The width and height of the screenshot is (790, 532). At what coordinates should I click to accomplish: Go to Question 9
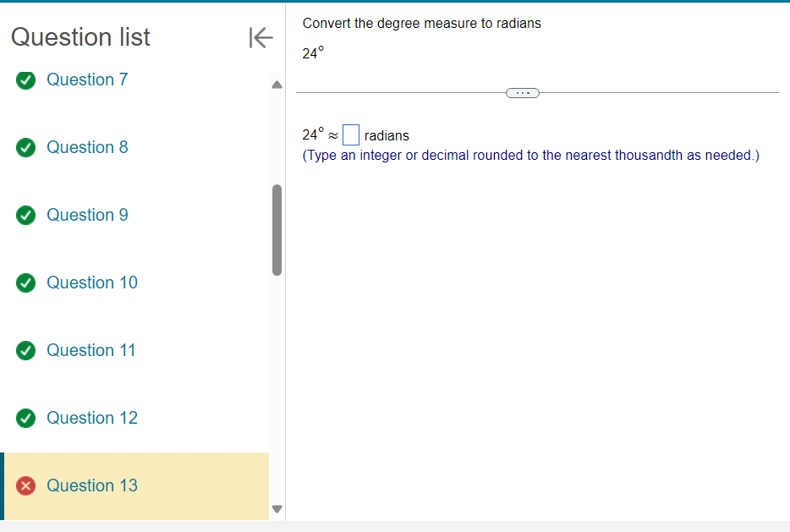(x=87, y=216)
